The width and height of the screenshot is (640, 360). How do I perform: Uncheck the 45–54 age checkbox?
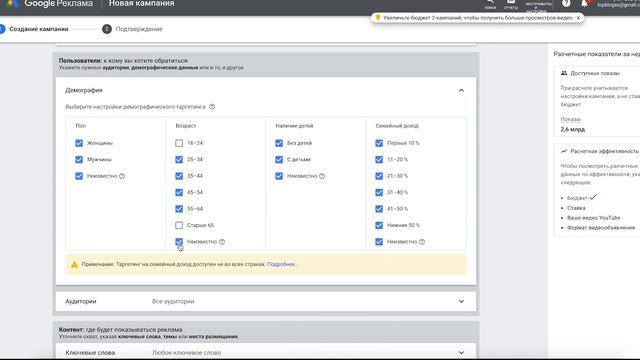[179, 192]
